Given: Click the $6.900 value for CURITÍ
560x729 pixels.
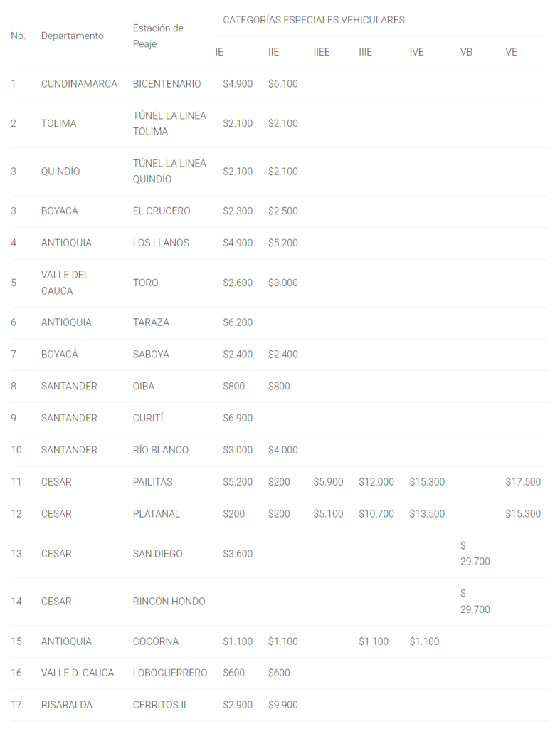Looking at the screenshot, I should coord(237,418).
